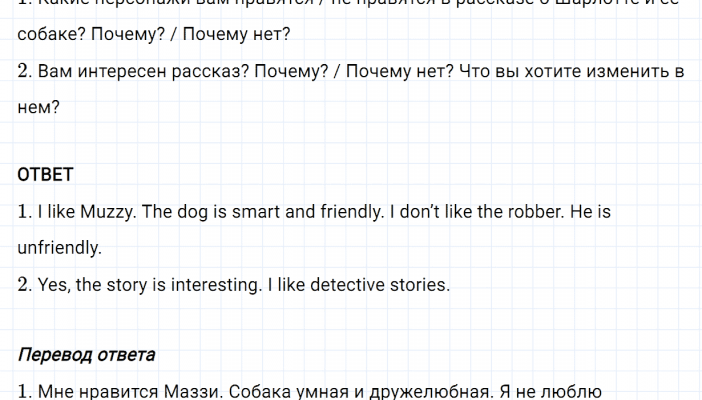702x400 pixels.
Task: Click the "ОТВЕТ" heading
Action: point(45,175)
